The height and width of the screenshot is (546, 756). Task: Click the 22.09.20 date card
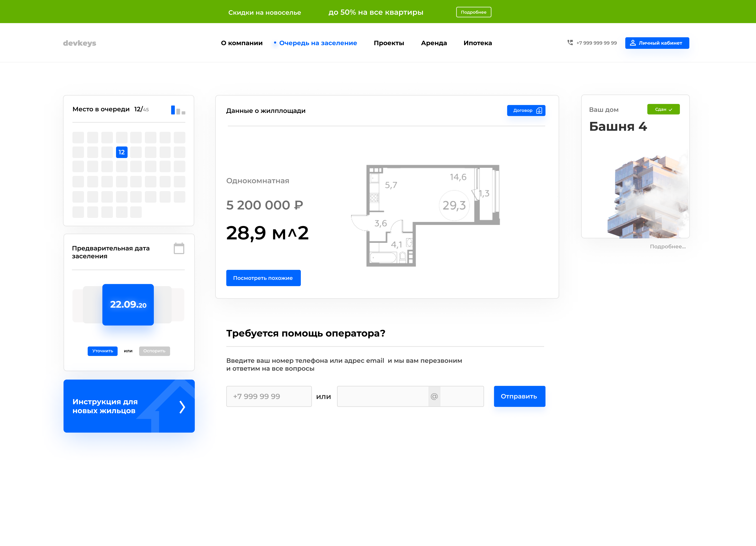(x=128, y=305)
